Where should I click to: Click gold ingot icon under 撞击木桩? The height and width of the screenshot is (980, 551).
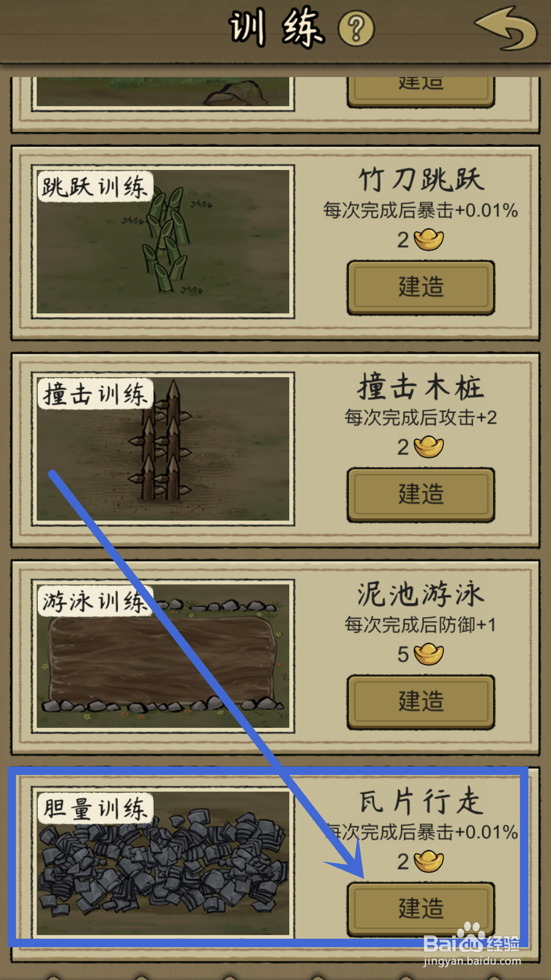coord(429,447)
